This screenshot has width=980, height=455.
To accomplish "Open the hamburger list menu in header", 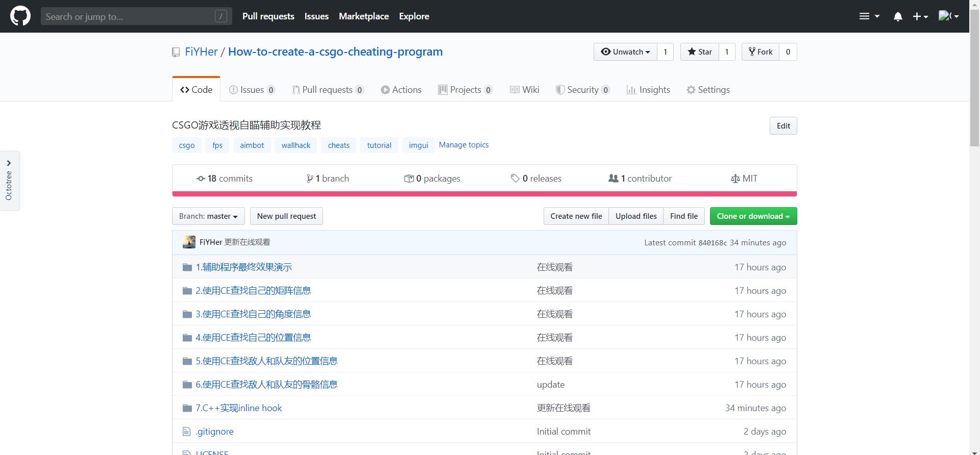I will [x=869, y=16].
